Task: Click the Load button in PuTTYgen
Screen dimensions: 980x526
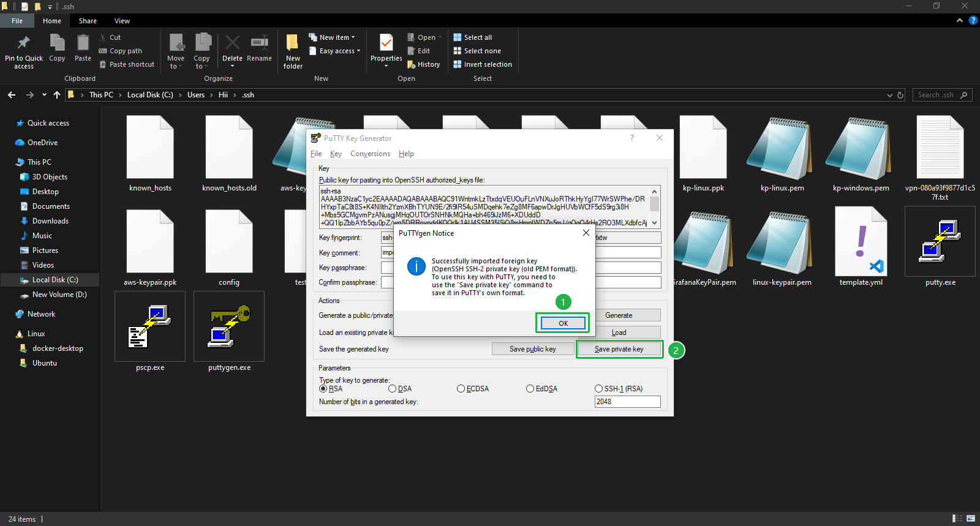Action: (619, 333)
